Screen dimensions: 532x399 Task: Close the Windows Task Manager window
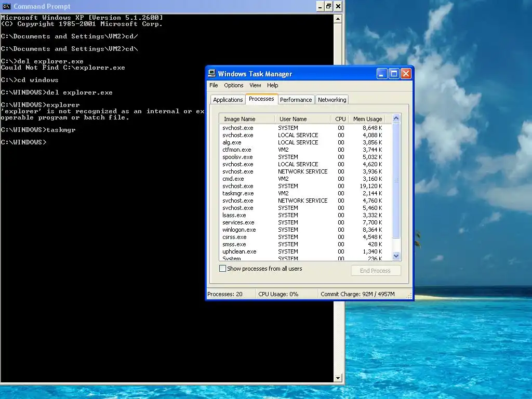tap(406, 74)
